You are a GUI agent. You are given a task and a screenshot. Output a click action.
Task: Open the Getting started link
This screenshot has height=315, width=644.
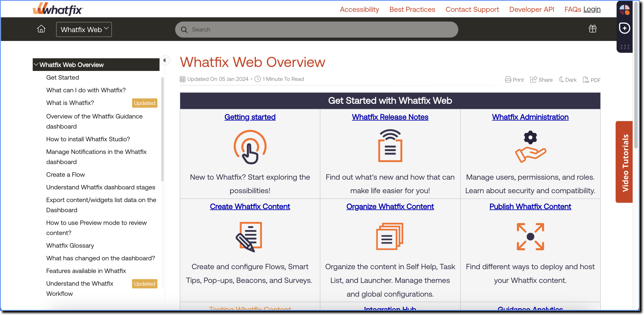250,117
